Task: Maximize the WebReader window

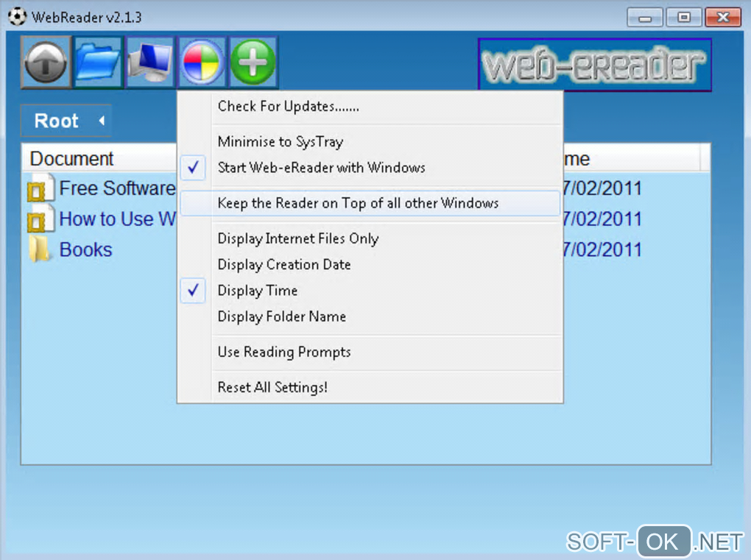Action: pos(683,17)
